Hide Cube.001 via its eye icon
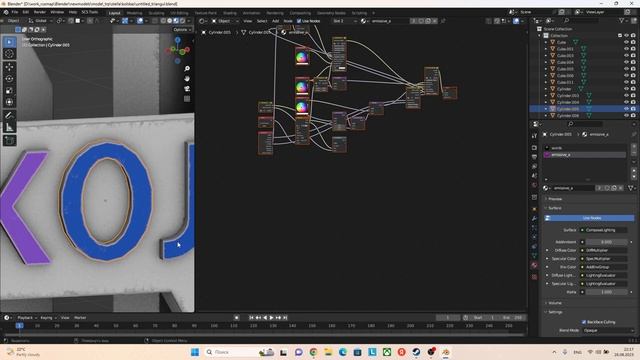 pos(626,49)
